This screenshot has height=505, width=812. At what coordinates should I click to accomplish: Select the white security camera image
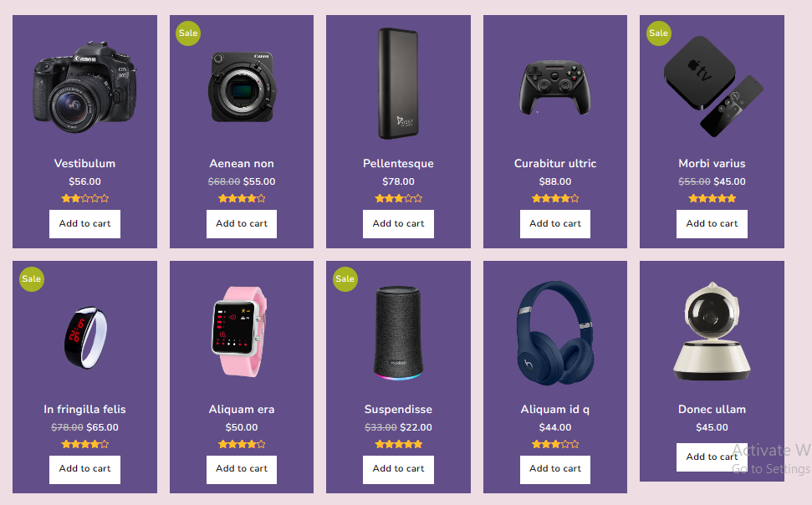(712, 332)
